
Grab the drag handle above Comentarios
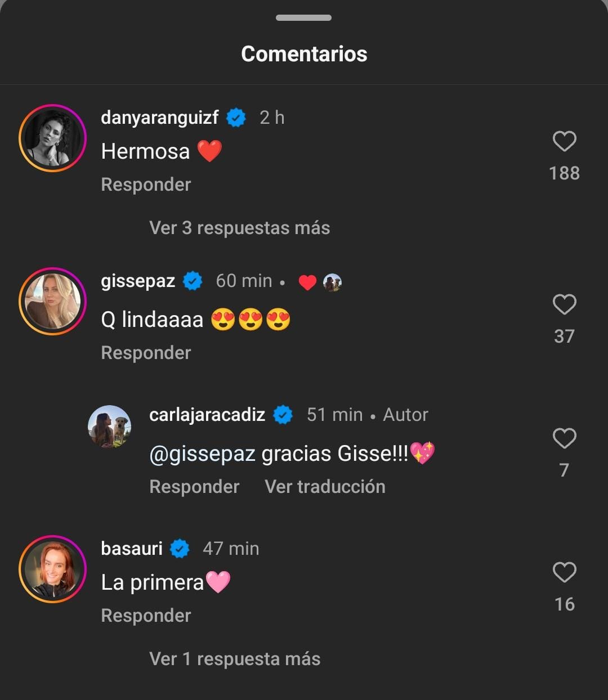coord(303,18)
